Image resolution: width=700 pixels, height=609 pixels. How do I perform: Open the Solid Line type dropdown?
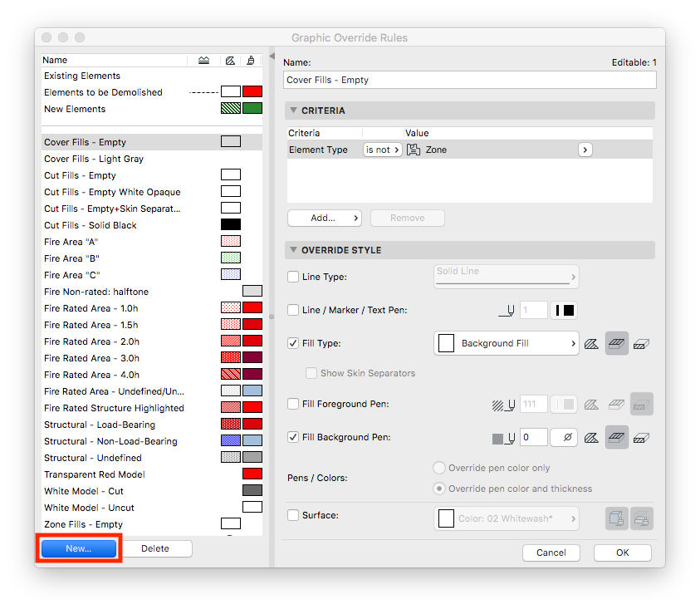coord(507,277)
